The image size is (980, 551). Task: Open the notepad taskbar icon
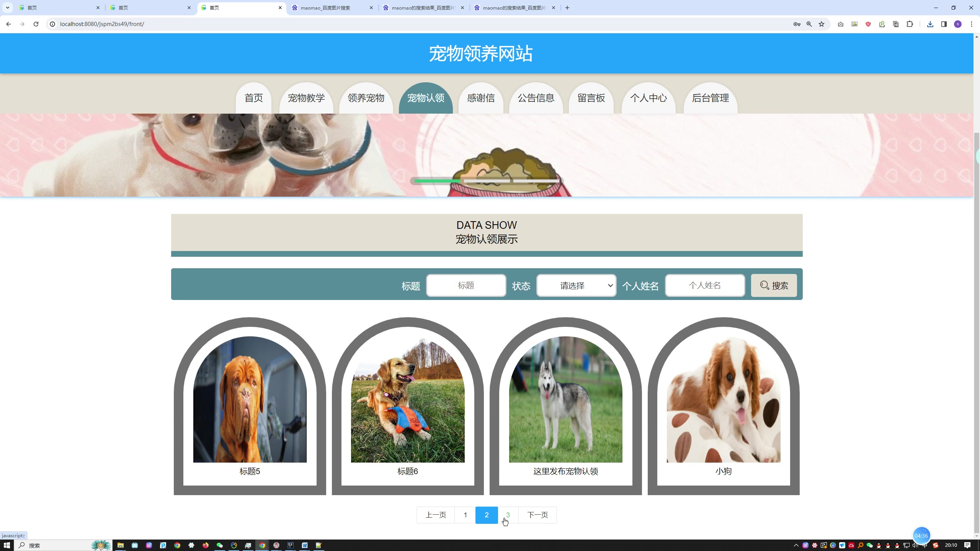click(x=319, y=545)
